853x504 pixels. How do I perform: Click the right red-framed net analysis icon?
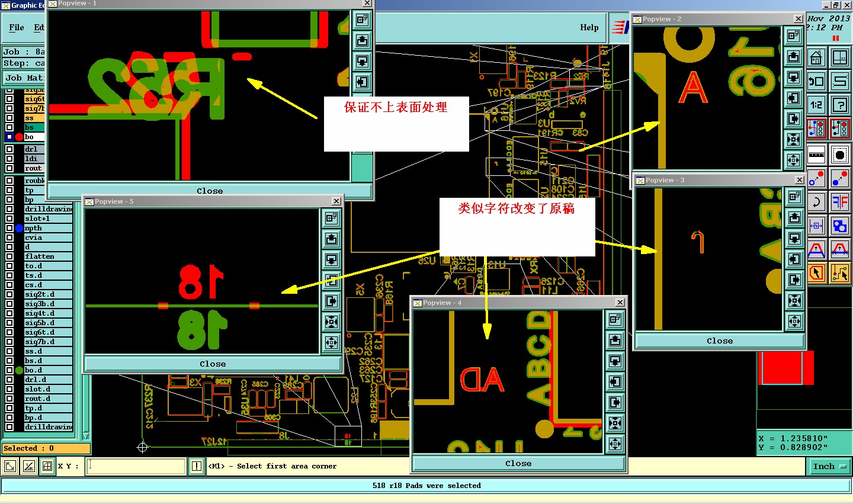[x=840, y=129]
